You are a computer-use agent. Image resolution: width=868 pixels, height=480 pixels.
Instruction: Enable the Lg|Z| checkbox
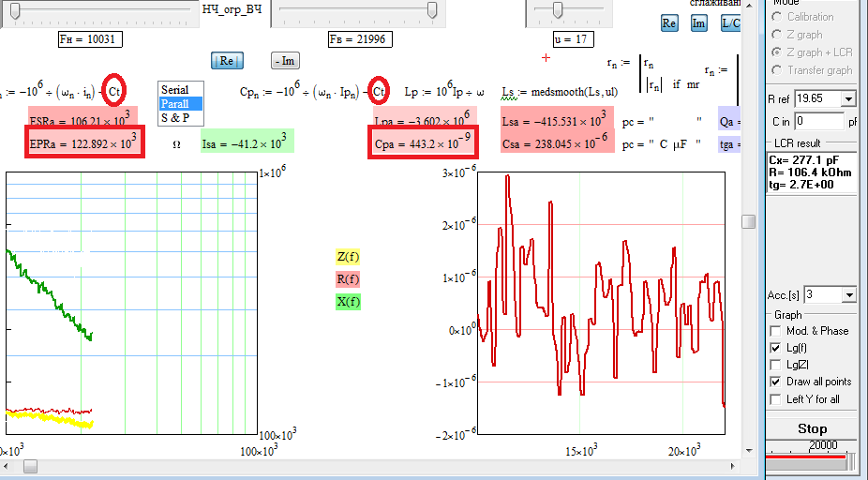pyautogui.click(x=775, y=365)
